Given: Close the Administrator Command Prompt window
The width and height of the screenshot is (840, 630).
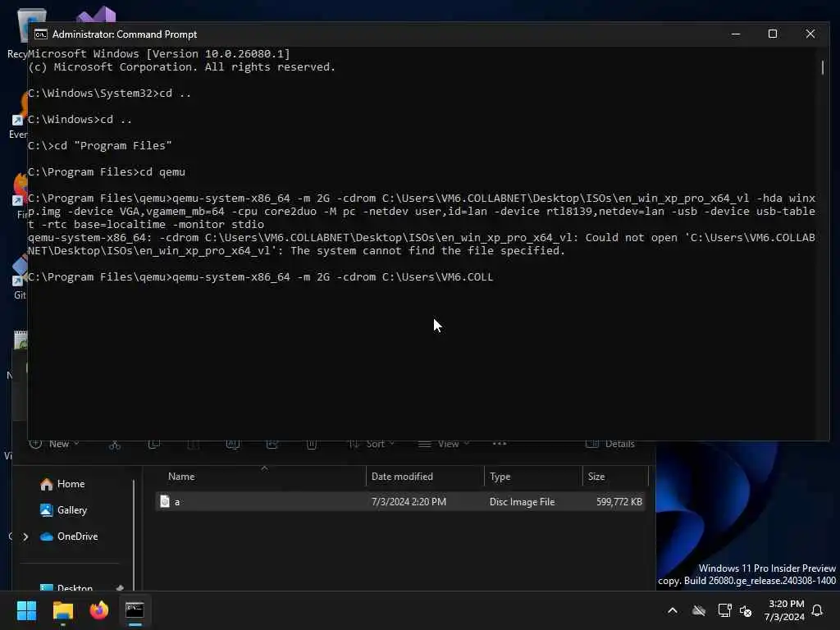Looking at the screenshot, I should coord(810,34).
